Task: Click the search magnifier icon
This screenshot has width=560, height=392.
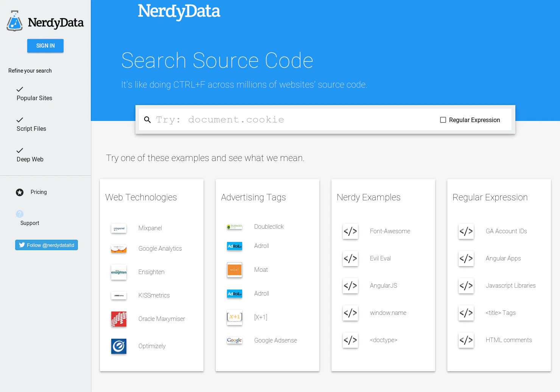Action: coord(148,119)
